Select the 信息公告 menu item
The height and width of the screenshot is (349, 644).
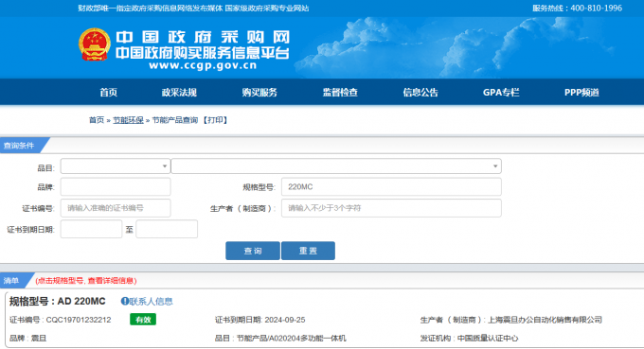[x=420, y=93]
